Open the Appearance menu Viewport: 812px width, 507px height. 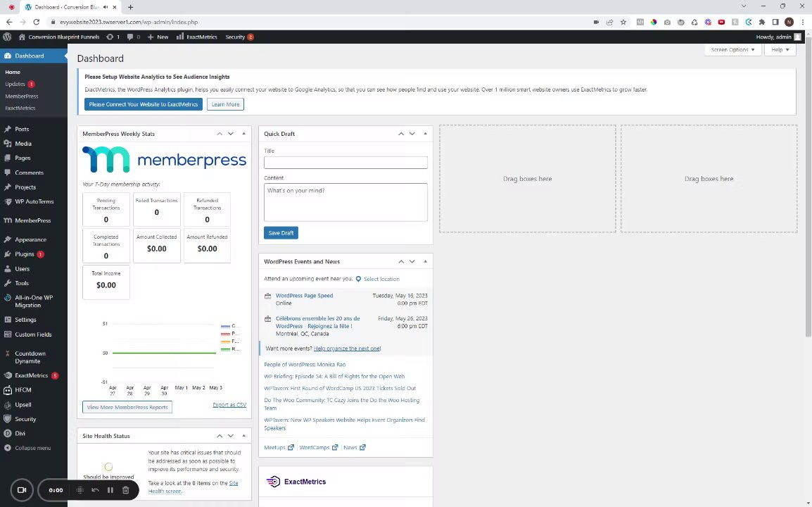pos(30,239)
